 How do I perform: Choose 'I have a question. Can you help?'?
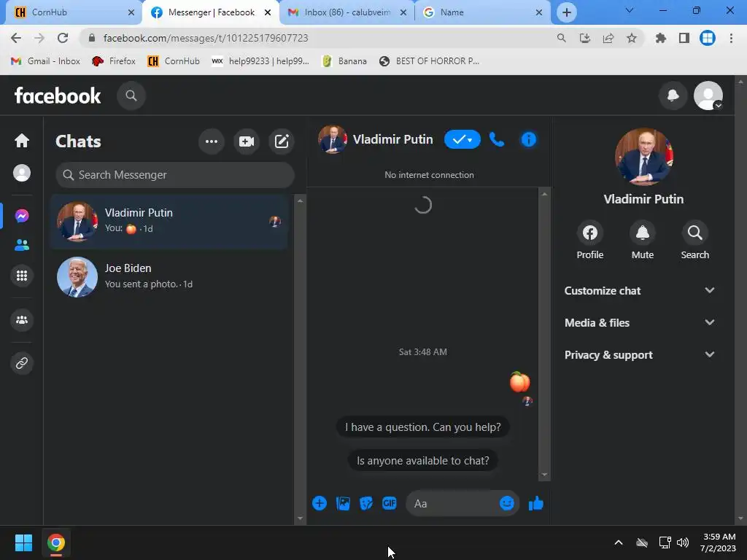(422, 427)
